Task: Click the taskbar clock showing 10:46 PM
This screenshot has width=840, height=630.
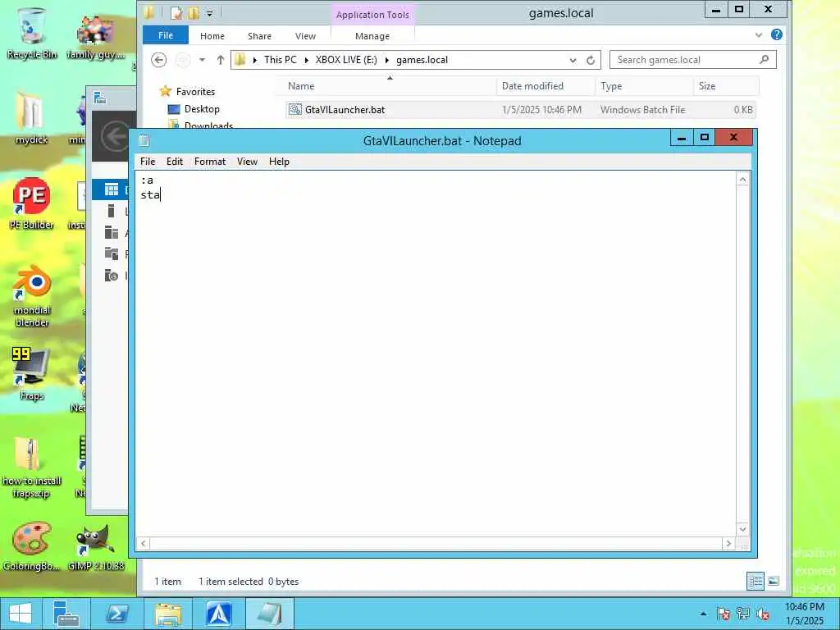Action: 804,614
